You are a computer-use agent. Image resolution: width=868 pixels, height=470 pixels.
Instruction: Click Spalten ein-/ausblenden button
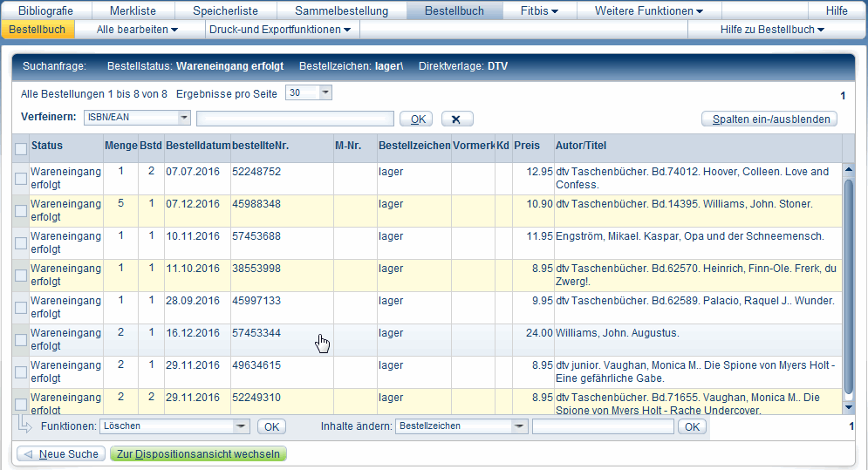click(x=769, y=119)
